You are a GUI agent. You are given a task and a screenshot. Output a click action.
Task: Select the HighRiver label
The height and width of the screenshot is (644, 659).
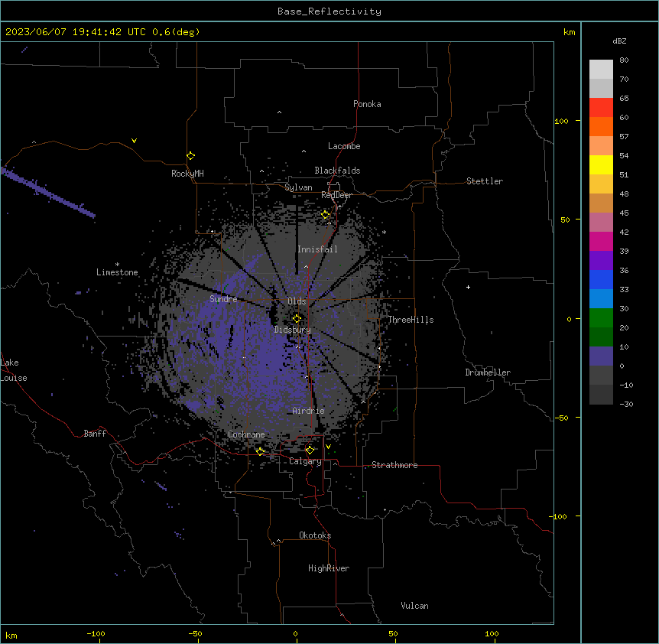329,568
